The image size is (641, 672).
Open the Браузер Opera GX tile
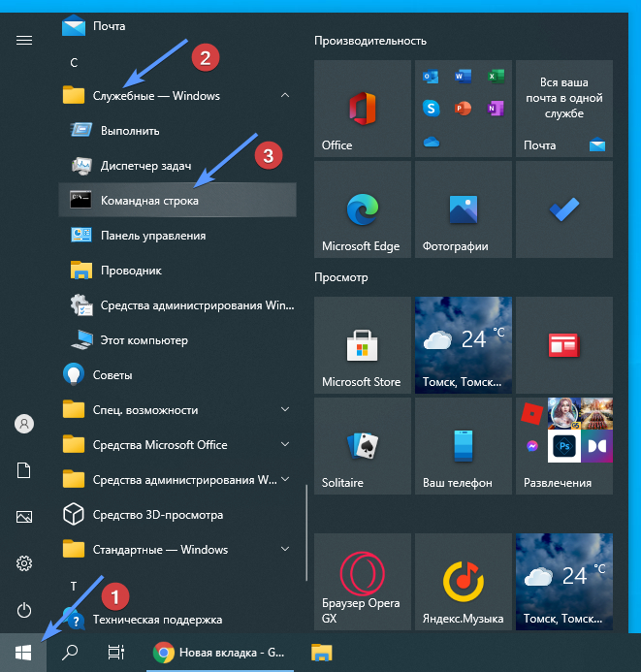click(363, 582)
